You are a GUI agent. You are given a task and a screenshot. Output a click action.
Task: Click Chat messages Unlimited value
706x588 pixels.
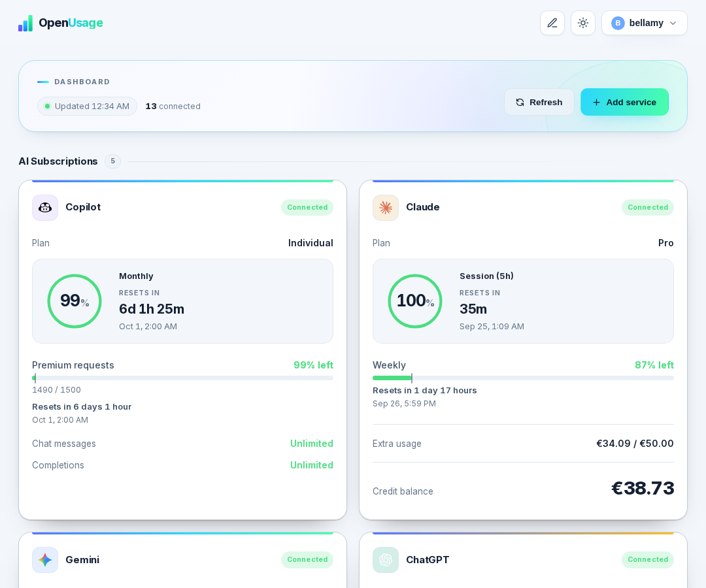tap(312, 444)
